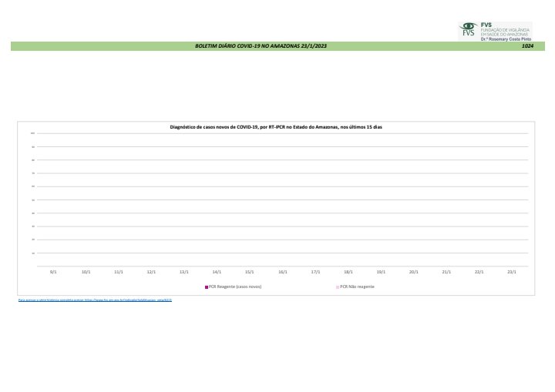Click the 23/1 date label on axis

(512, 272)
